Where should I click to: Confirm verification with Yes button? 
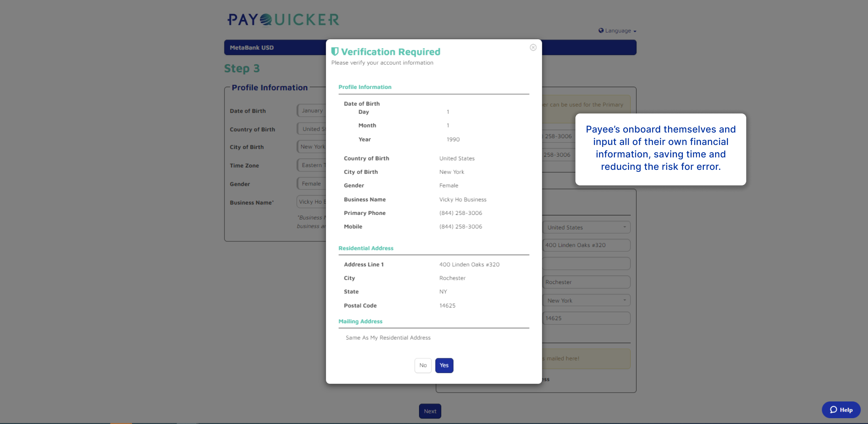(x=444, y=365)
